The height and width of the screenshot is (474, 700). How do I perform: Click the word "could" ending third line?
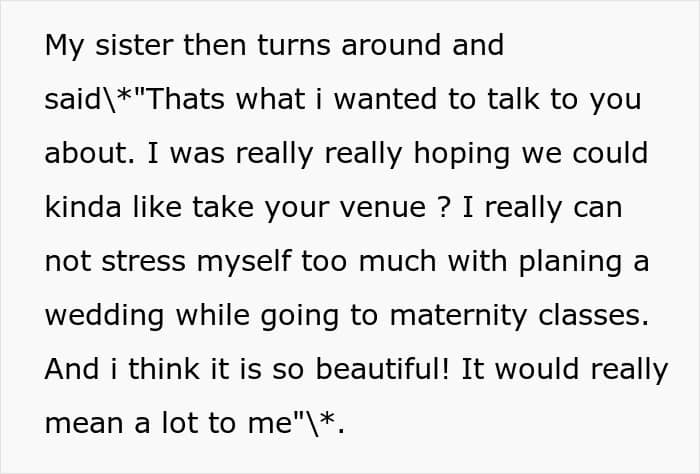tap(610, 153)
